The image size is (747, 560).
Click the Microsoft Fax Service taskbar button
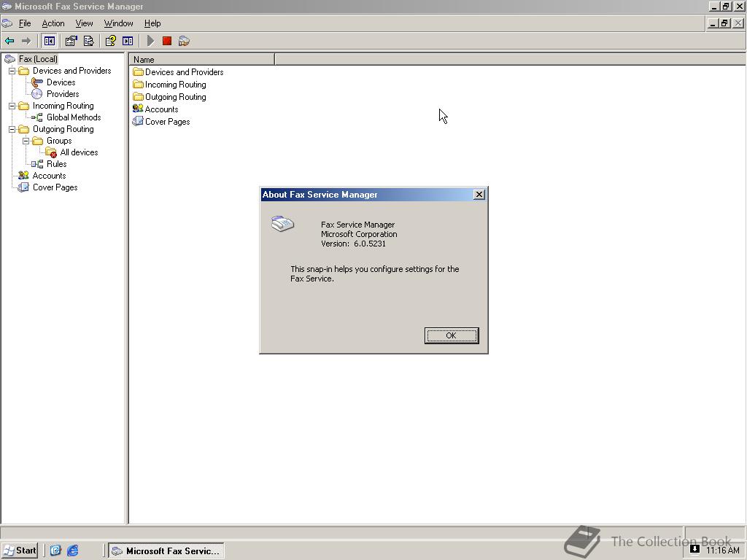coord(166,551)
